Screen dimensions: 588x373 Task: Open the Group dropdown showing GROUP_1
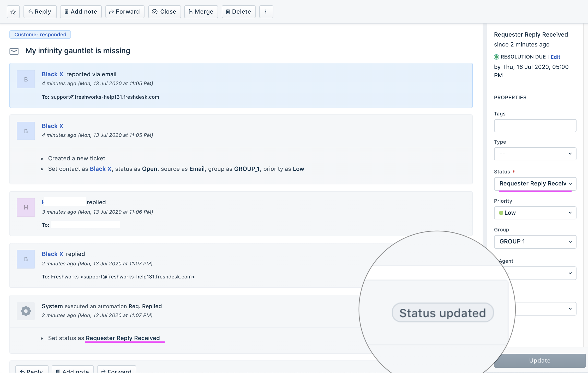point(535,242)
